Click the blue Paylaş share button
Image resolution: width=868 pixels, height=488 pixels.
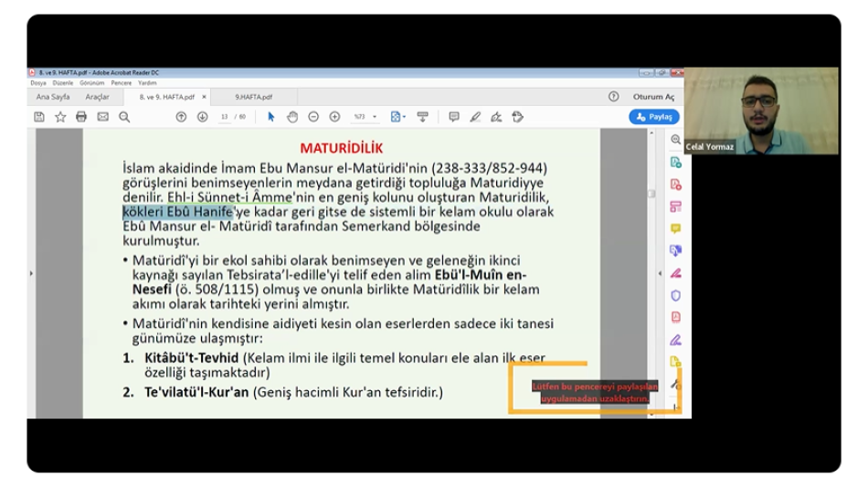(654, 117)
